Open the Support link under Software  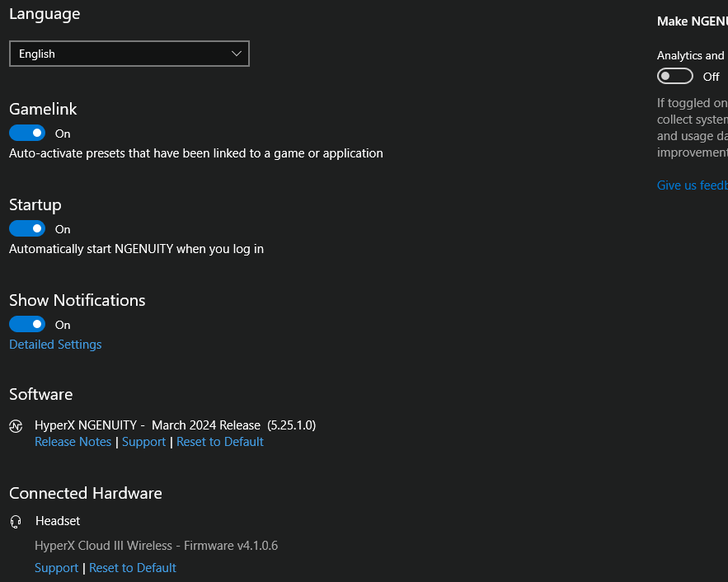click(x=143, y=442)
